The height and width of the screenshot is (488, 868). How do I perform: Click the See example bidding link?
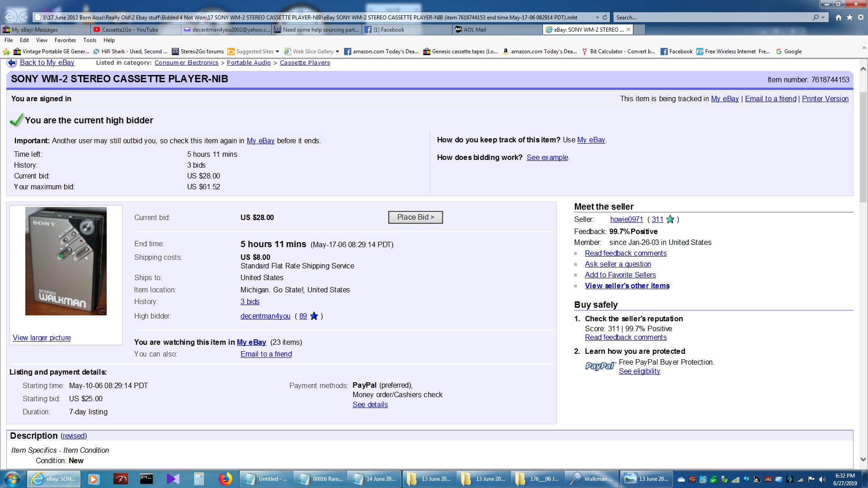547,157
